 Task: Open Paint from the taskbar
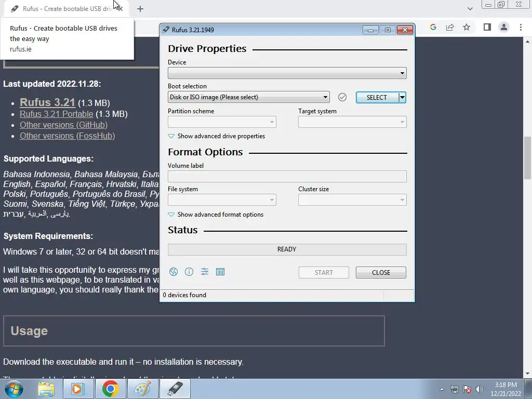[x=143, y=389]
